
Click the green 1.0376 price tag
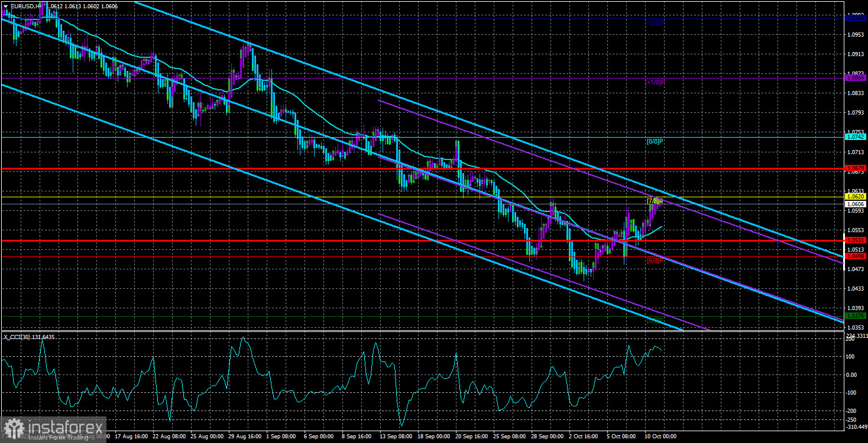(856, 316)
